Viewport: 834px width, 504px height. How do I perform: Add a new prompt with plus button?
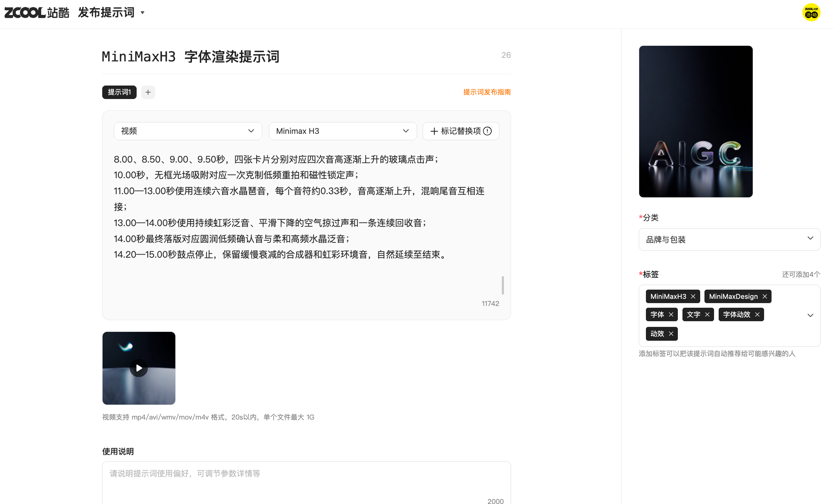click(x=148, y=92)
